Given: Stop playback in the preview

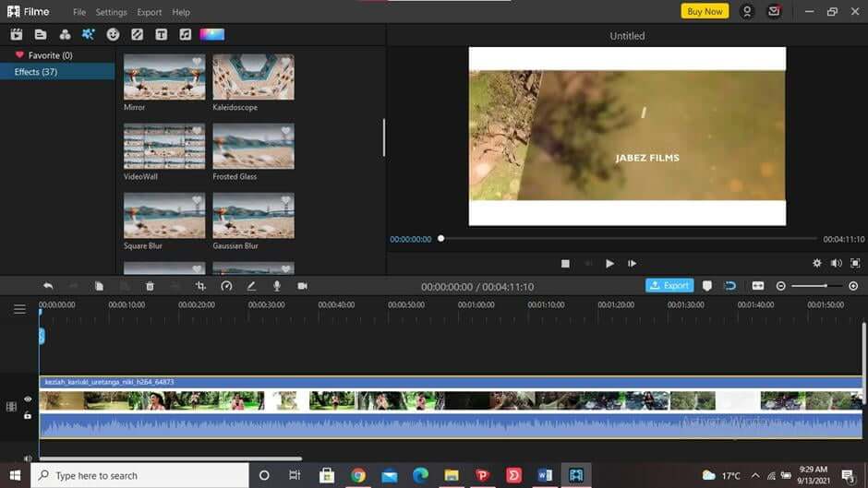Looking at the screenshot, I should click(x=565, y=263).
